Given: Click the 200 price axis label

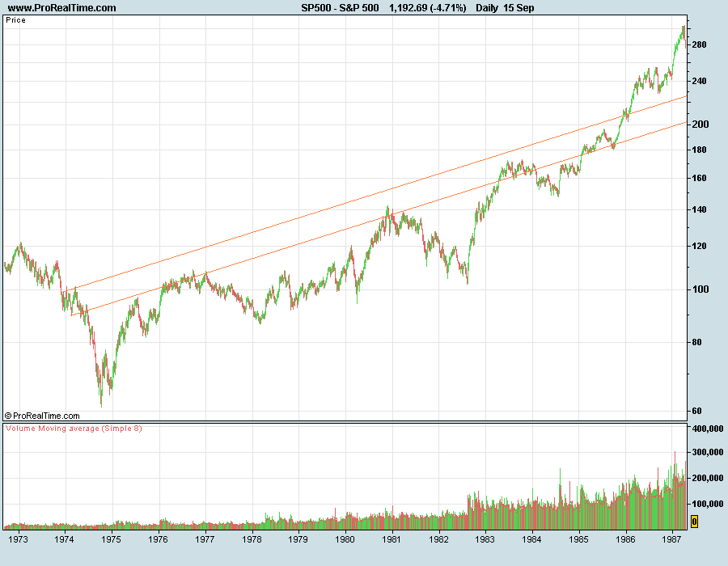Looking at the screenshot, I should click(700, 124).
